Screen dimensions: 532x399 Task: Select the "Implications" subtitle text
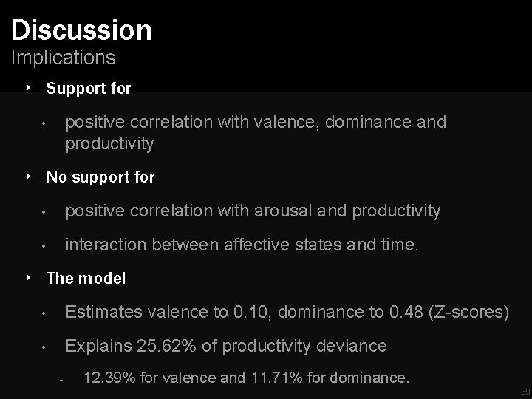63,57
